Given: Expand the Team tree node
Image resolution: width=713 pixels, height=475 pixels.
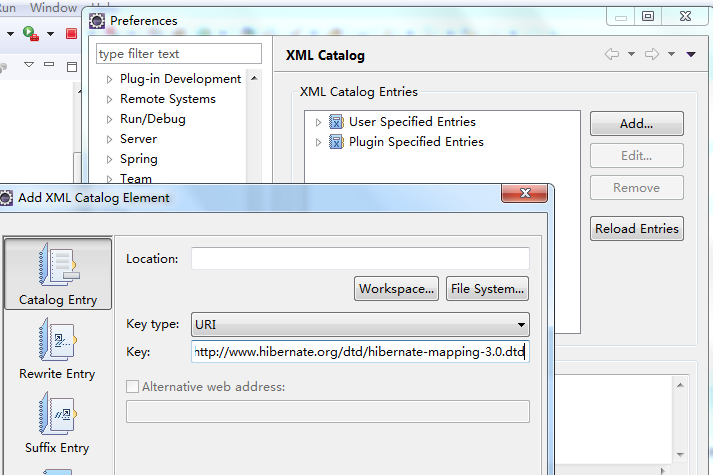Looking at the screenshot, I should pos(109,179).
